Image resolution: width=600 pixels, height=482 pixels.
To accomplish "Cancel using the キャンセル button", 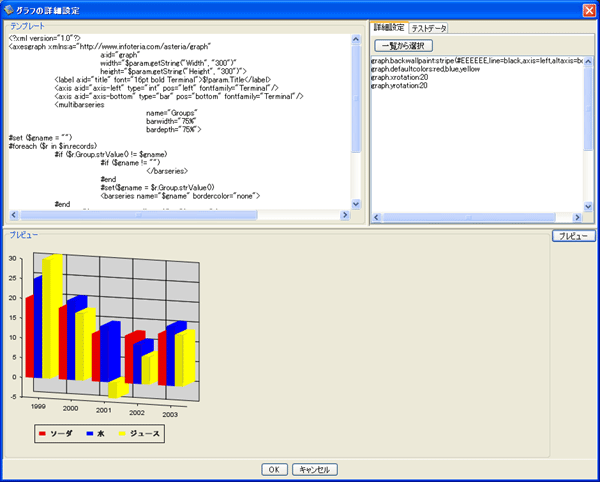I will click(316, 469).
